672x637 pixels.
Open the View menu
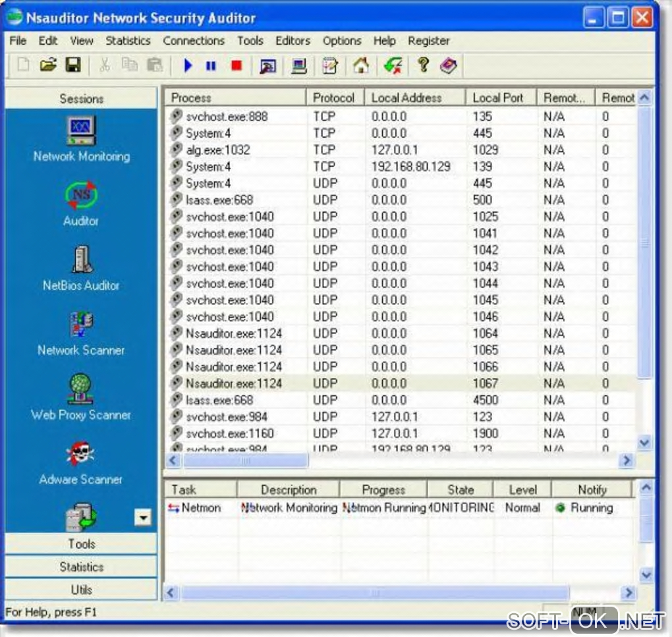(82, 41)
